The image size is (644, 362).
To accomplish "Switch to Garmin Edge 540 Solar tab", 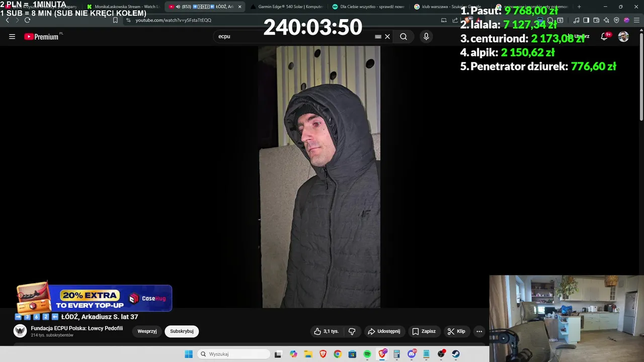I will click(x=287, y=7).
